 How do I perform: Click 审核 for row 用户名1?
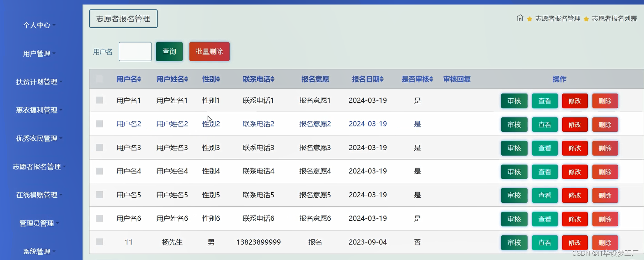(514, 101)
